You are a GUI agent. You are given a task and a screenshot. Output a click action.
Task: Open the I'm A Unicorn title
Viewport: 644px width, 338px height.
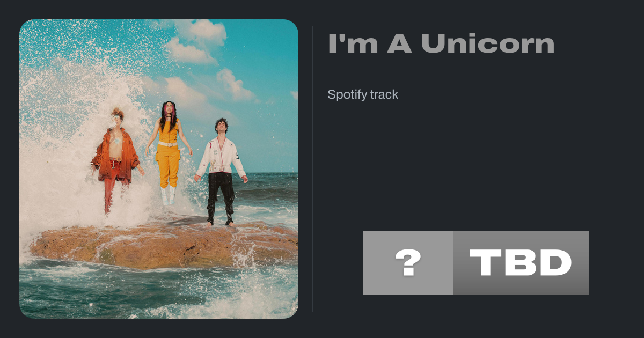tap(441, 43)
